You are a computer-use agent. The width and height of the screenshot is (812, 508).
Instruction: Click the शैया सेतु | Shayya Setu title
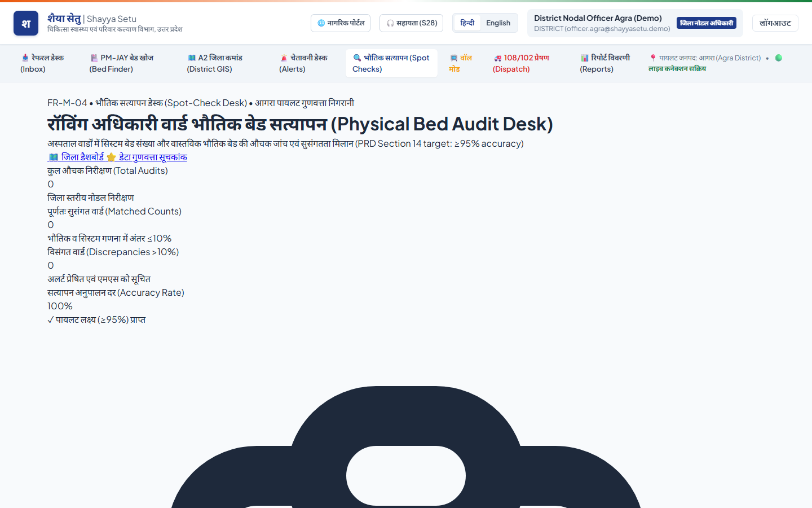point(92,19)
